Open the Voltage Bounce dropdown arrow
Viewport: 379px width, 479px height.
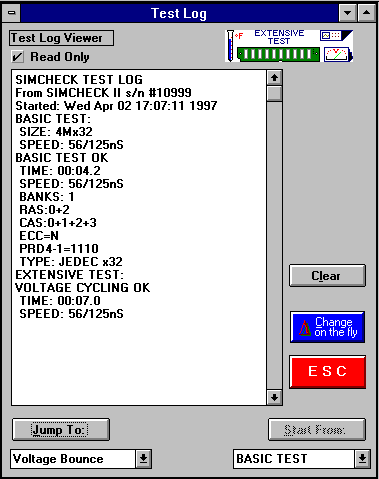pyautogui.click(x=144, y=459)
